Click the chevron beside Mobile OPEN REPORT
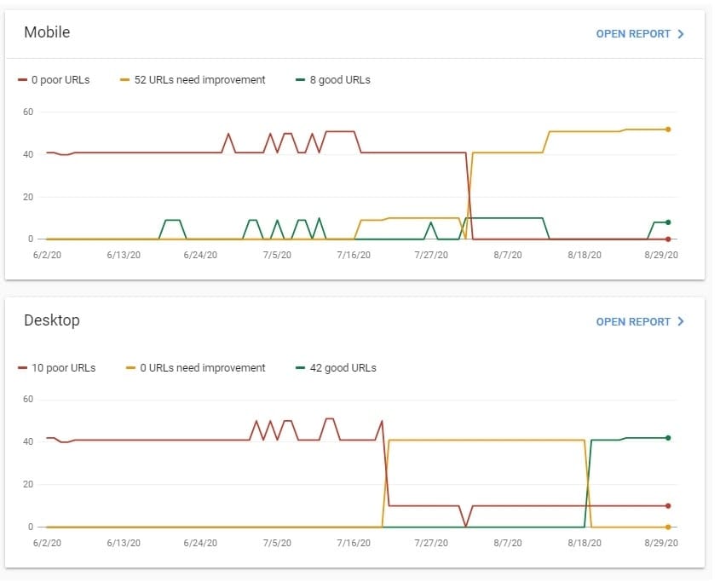Viewport: 720px width, 588px height. [681, 34]
